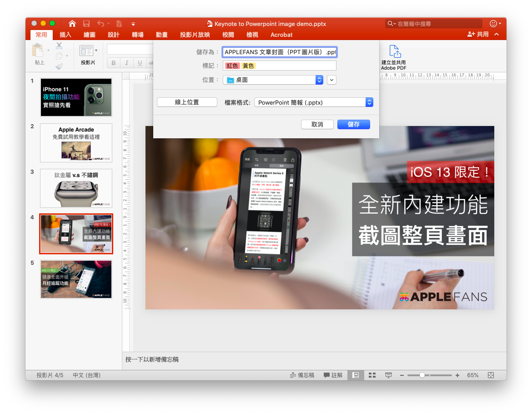Viewport: 532px width, 414px height.
Task: Click the 黃色 tag in 標記 field
Action: (248, 66)
